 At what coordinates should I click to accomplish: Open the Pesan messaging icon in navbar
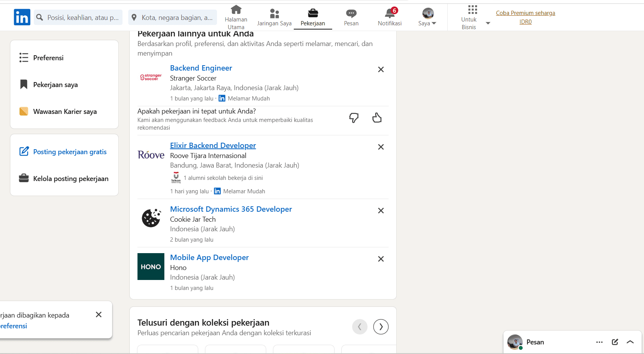coord(351,17)
